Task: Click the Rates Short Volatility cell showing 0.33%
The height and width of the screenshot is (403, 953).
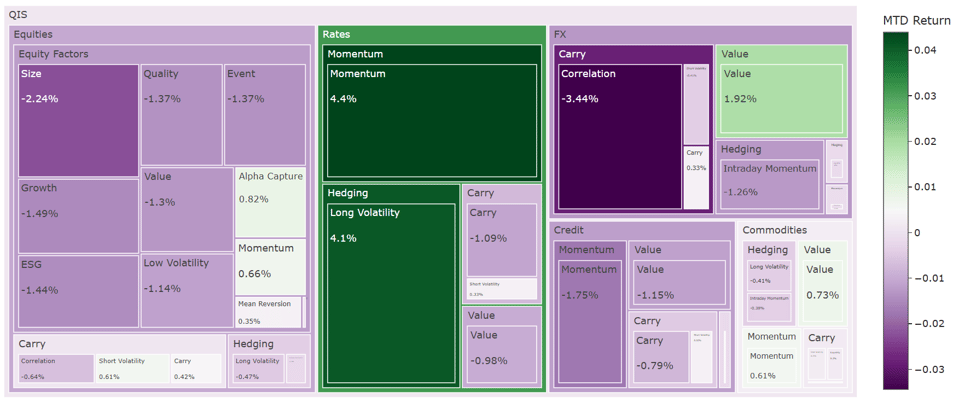Action: (x=502, y=289)
